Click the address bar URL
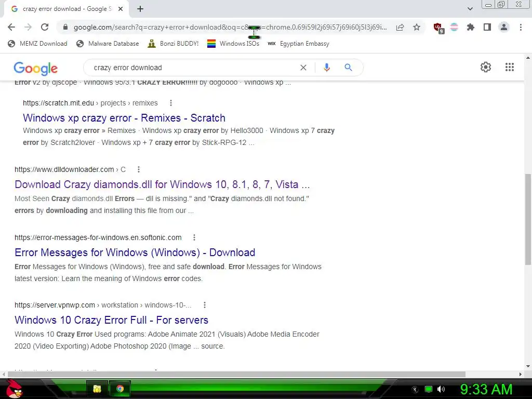532x399 pixels. click(230, 27)
